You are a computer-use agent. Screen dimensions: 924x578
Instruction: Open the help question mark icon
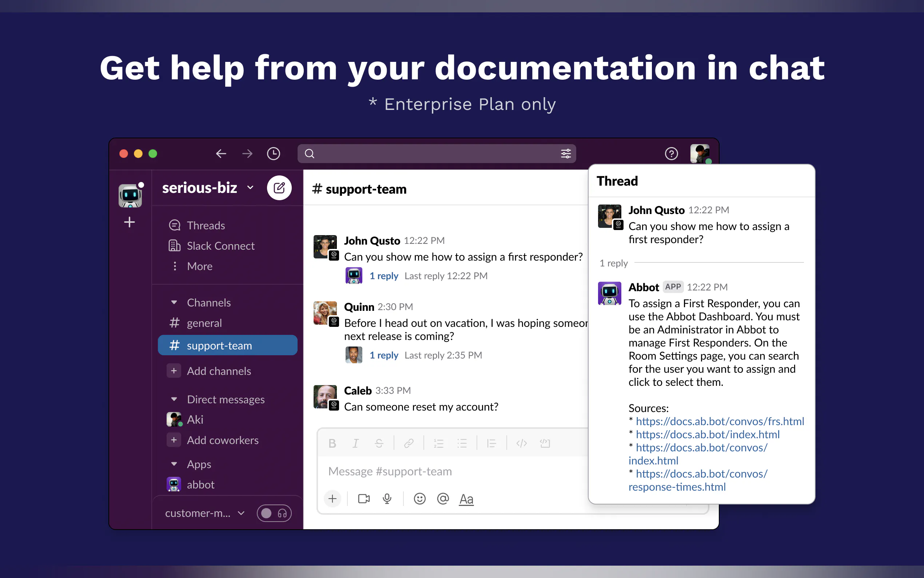(671, 154)
